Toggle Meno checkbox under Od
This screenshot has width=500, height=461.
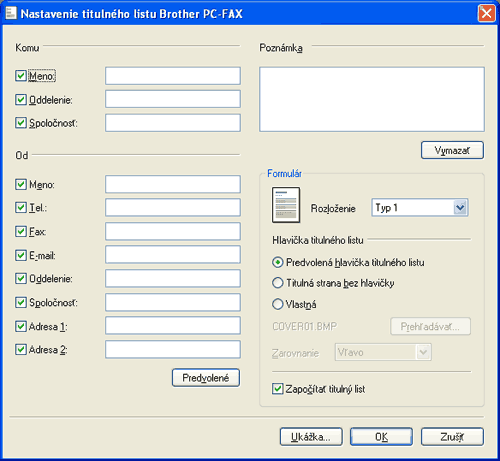click(x=21, y=184)
